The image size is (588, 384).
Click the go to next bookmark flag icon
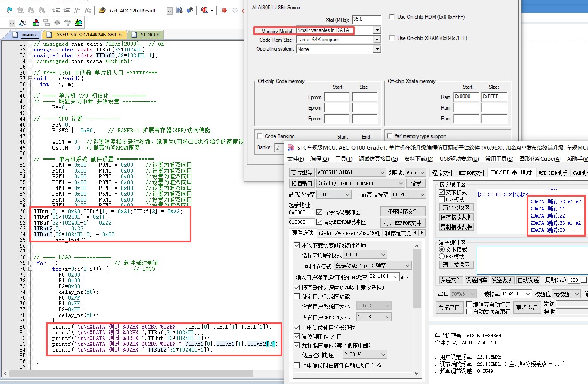31,10
